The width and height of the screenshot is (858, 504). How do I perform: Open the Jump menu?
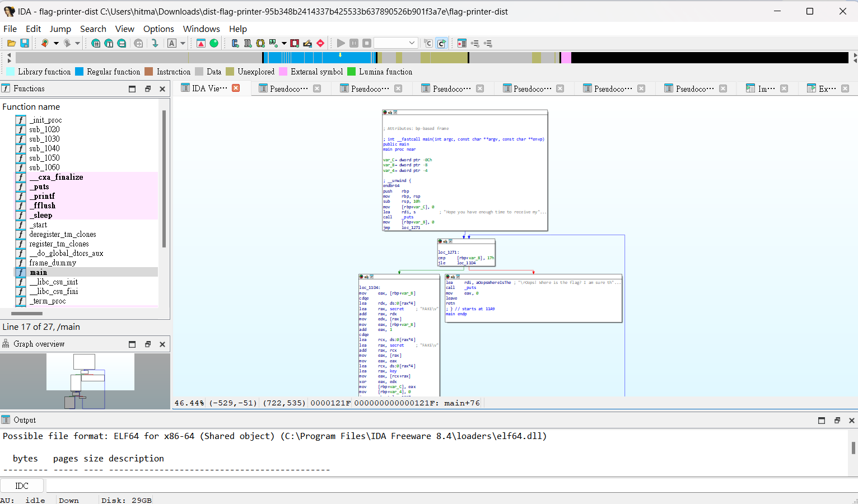[60, 29]
